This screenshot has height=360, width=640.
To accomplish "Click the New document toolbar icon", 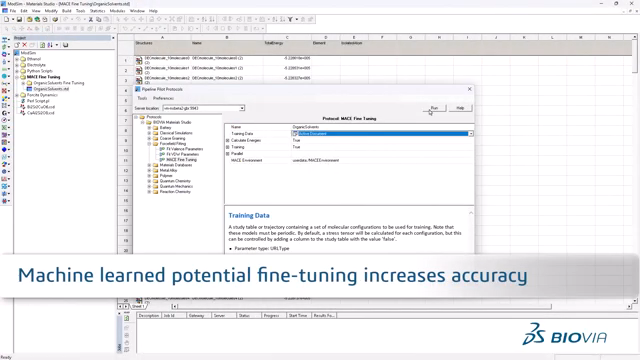I will point(7,19).
